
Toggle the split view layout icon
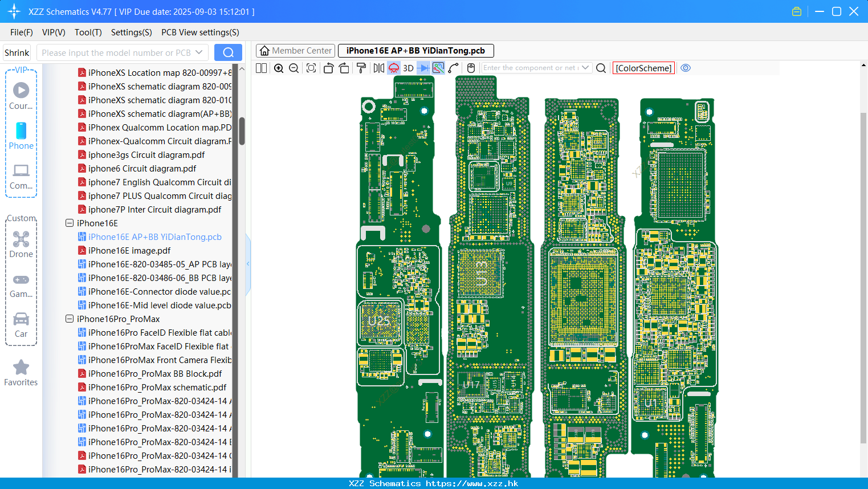[x=261, y=68]
